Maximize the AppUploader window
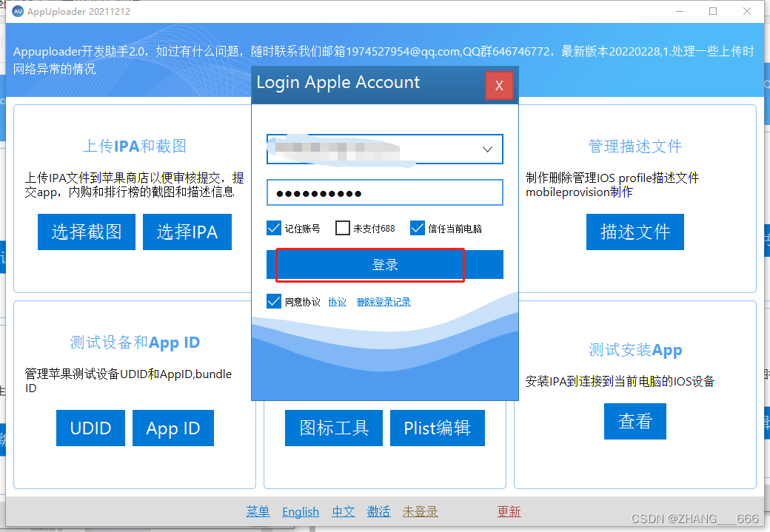The width and height of the screenshot is (770, 532). click(713, 11)
